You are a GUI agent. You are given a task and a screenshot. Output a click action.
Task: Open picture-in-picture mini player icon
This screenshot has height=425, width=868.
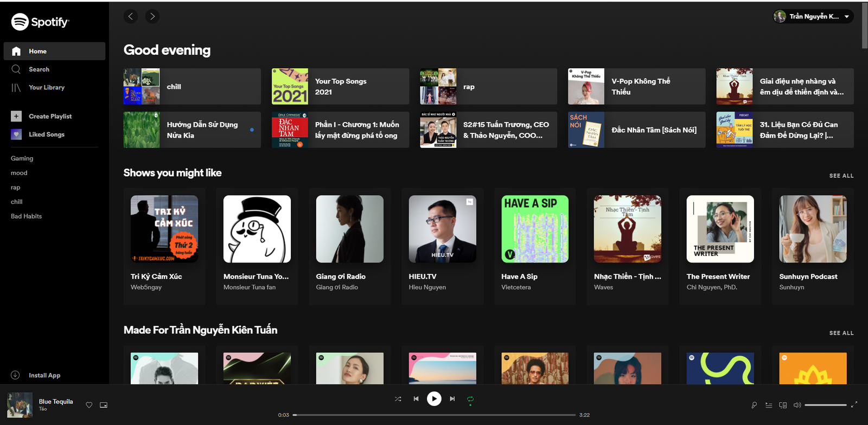104,405
